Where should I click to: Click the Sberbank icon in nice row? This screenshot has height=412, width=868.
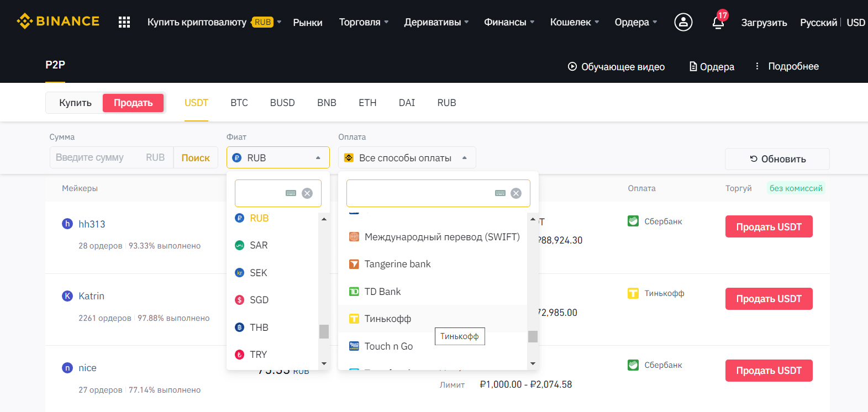point(633,365)
